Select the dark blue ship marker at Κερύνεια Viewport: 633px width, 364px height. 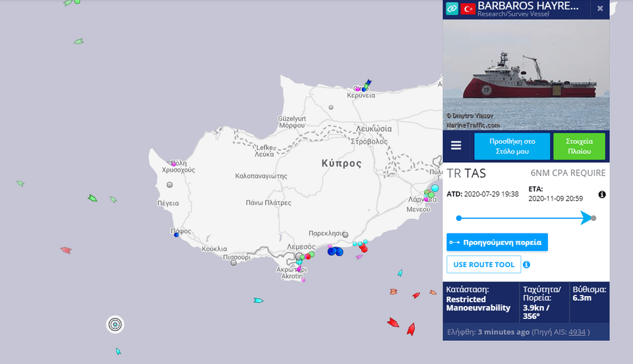tap(367, 84)
